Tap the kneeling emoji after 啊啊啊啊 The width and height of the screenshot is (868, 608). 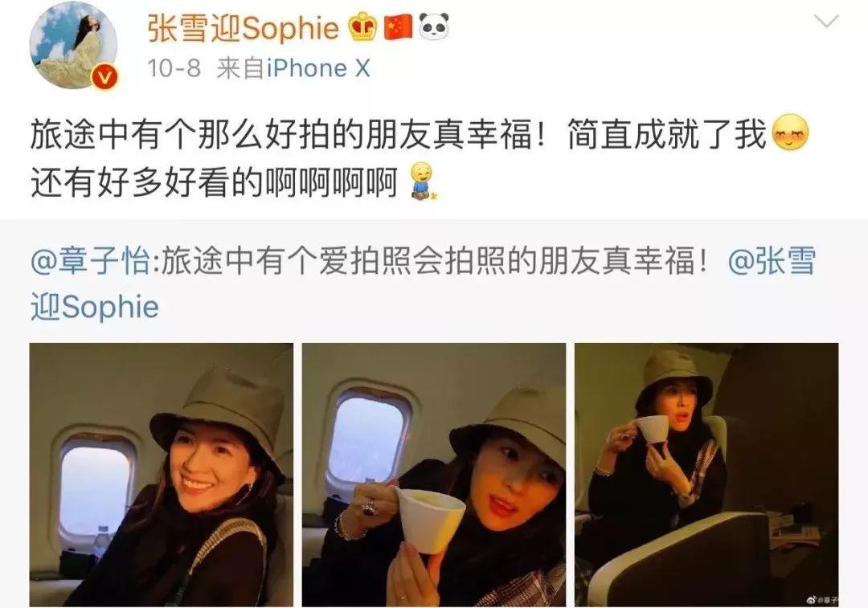pyautogui.click(x=424, y=182)
